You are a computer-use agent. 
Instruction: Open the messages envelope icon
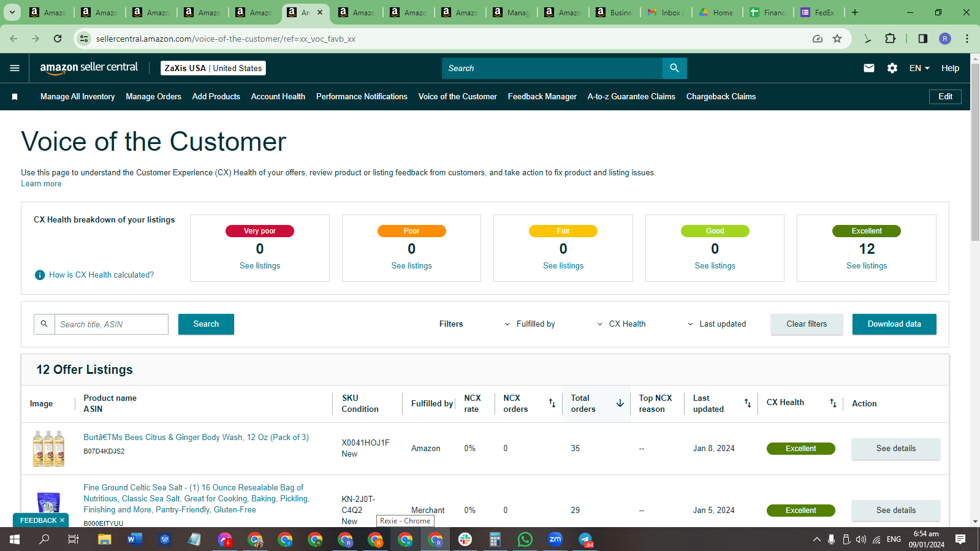pyautogui.click(x=869, y=68)
